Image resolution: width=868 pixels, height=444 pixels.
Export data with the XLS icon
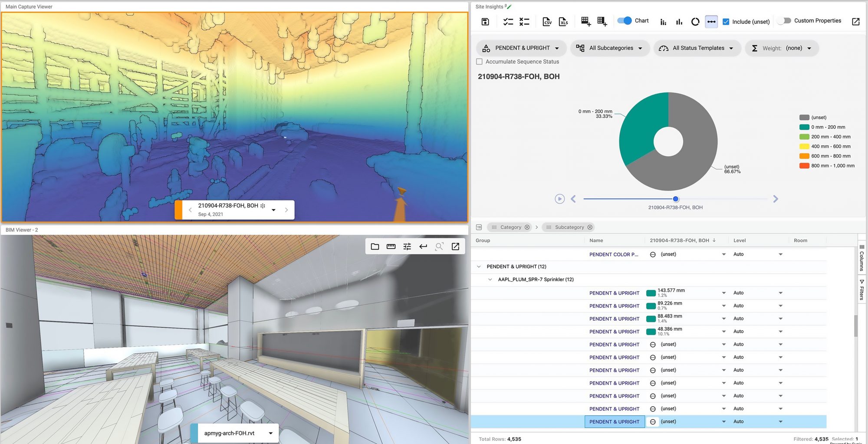(x=563, y=22)
